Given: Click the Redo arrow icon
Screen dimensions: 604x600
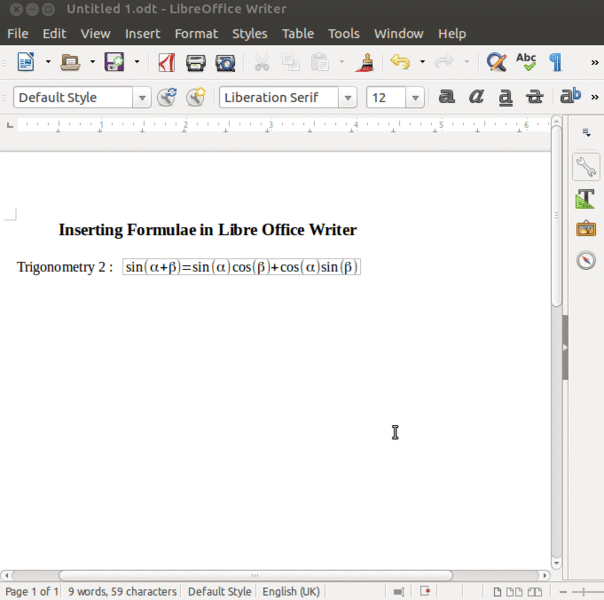Looking at the screenshot, I should (x=444, y=62).
